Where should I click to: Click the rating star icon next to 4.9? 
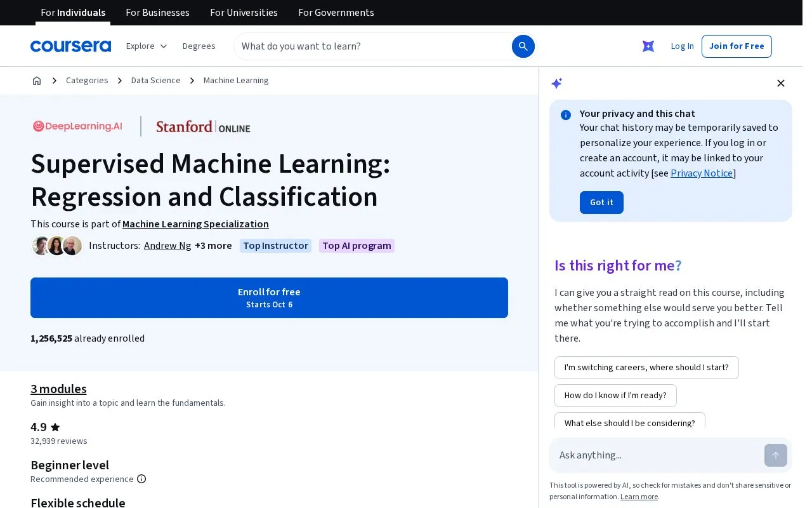pyautogui.click(x=55, y=427)
